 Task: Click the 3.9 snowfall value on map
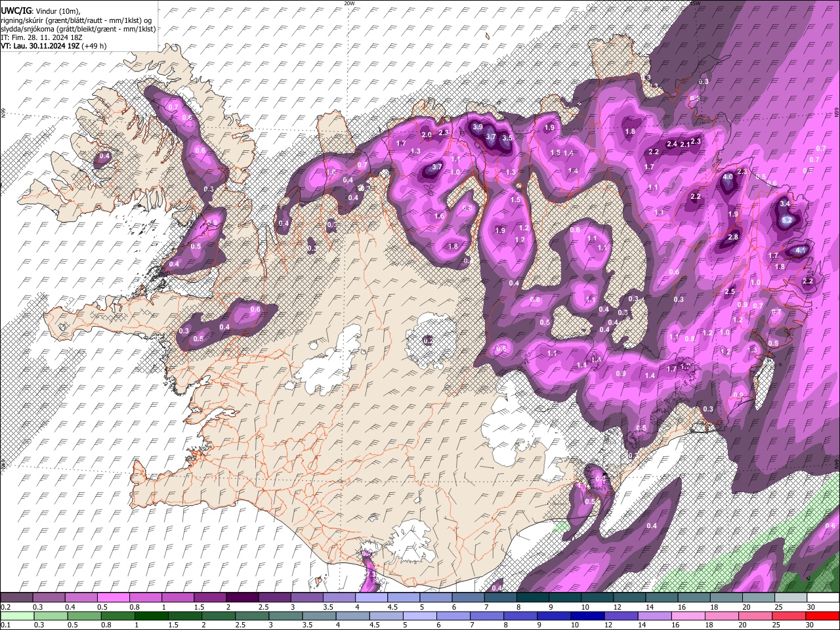coord(478,127)
